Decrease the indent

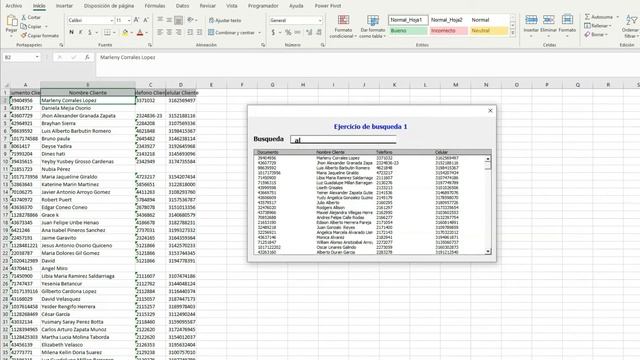tap(190, 32)
